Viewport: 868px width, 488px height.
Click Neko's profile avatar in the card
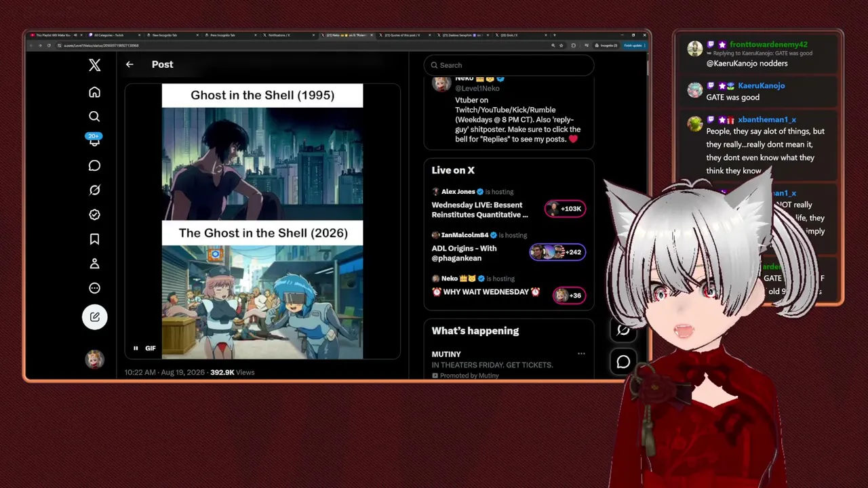point(441,84)
